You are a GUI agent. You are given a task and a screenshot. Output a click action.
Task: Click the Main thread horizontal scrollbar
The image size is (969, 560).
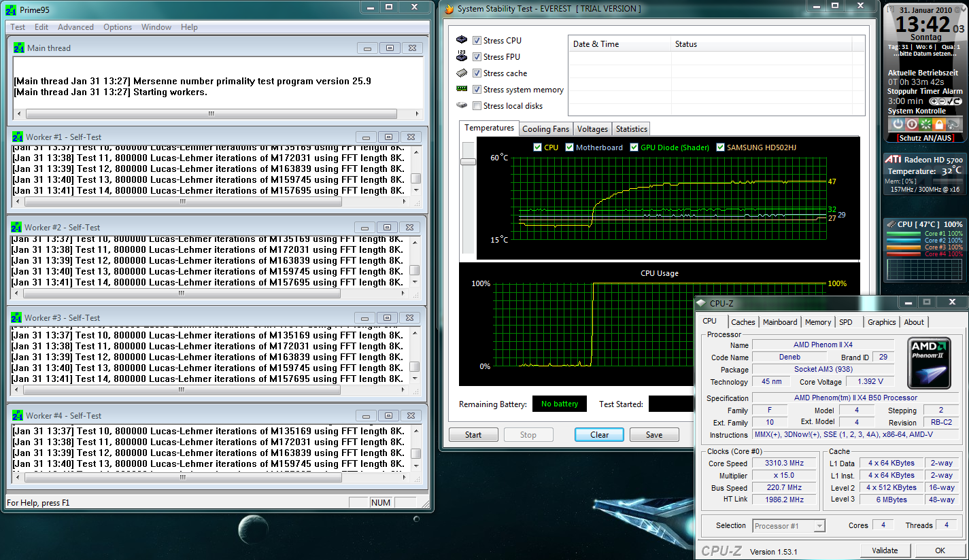click(218, 113)
